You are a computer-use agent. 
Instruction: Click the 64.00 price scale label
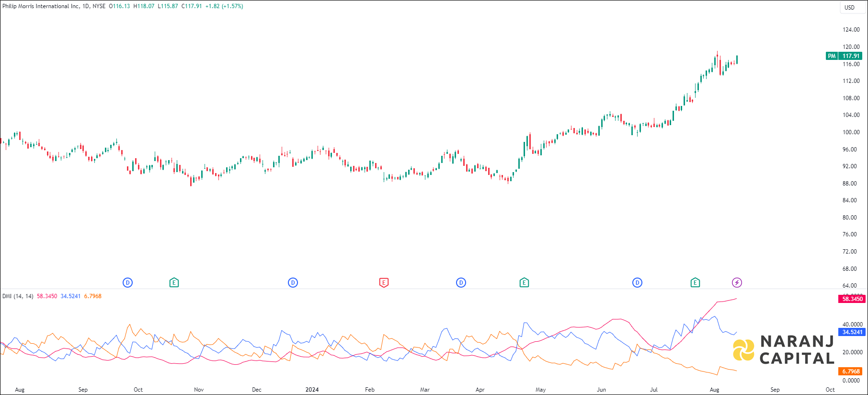click(850, 286)
